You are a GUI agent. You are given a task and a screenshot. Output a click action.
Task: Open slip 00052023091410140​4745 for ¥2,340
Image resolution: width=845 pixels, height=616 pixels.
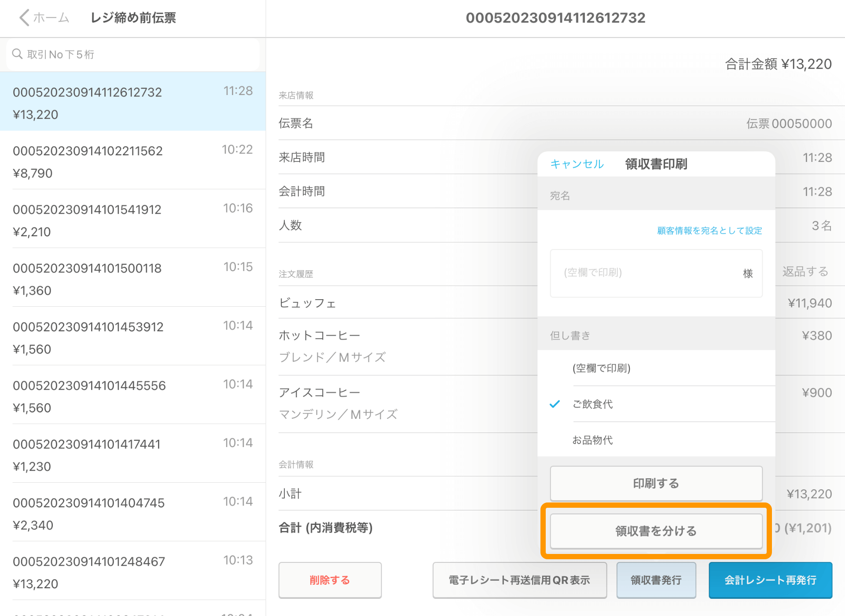tap(133, 512)
